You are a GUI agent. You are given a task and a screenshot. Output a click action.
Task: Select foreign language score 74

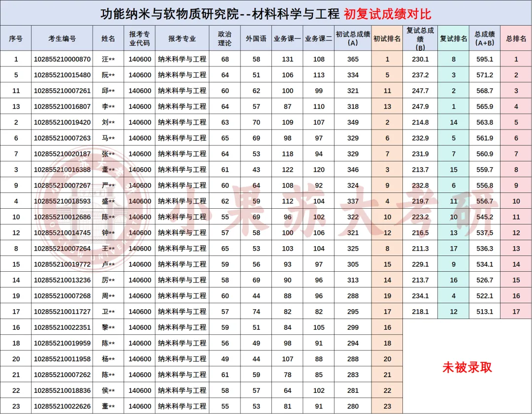tap(256, 312)
